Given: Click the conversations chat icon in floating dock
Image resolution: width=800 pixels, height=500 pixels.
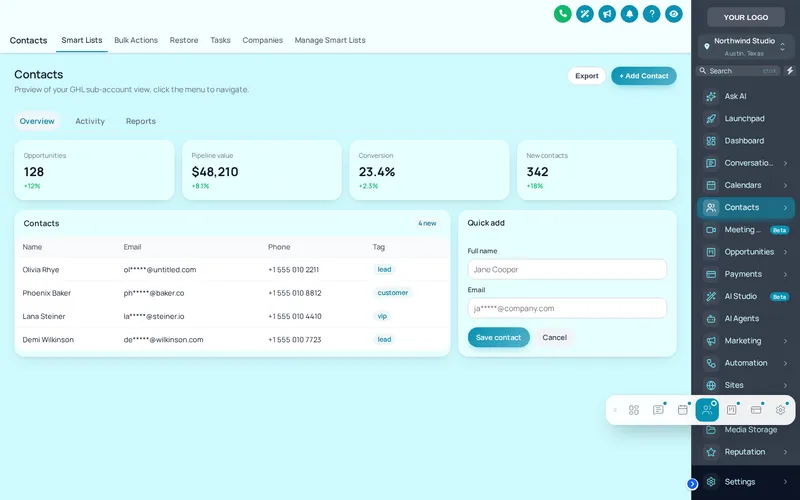Looking at the screenshot, I should tap(658, 410).
